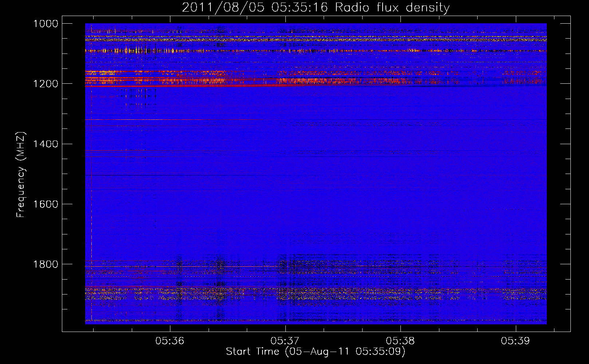Select the 1400 frequency axis label
Screen dimensions: 589x364
46,144
